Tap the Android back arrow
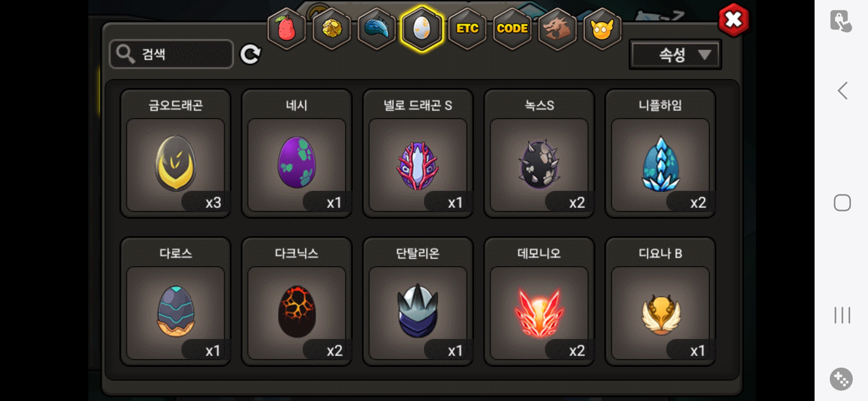 click(842, 91)
